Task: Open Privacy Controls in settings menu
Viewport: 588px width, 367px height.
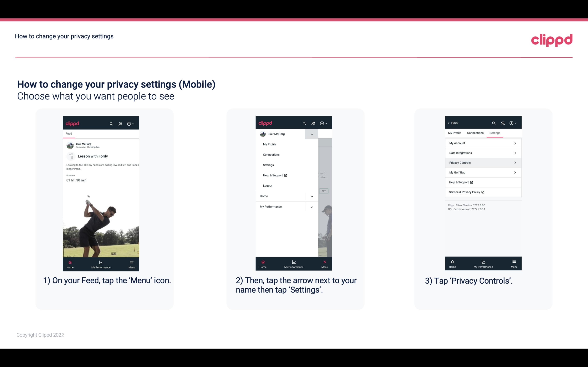Action: click(482, 162)
